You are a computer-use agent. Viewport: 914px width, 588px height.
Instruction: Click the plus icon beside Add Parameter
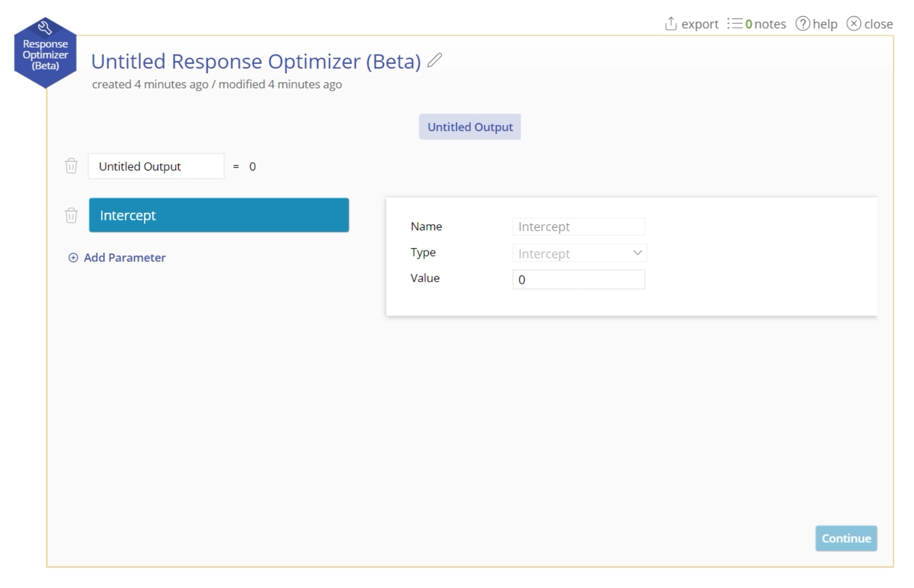pos(73,258)
